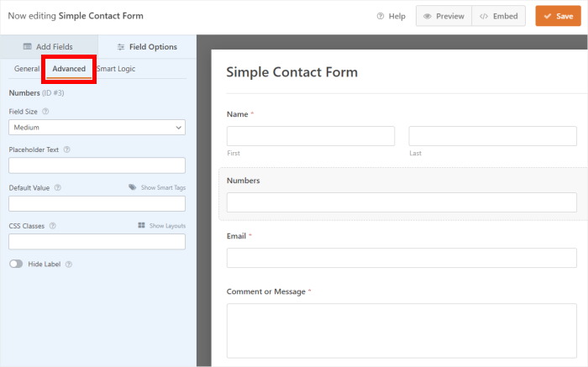Image resolution: width=588 pixels, height=367 pixels.
Task: Open the Smart Logic sub-tab
Action: click(116, 69)
